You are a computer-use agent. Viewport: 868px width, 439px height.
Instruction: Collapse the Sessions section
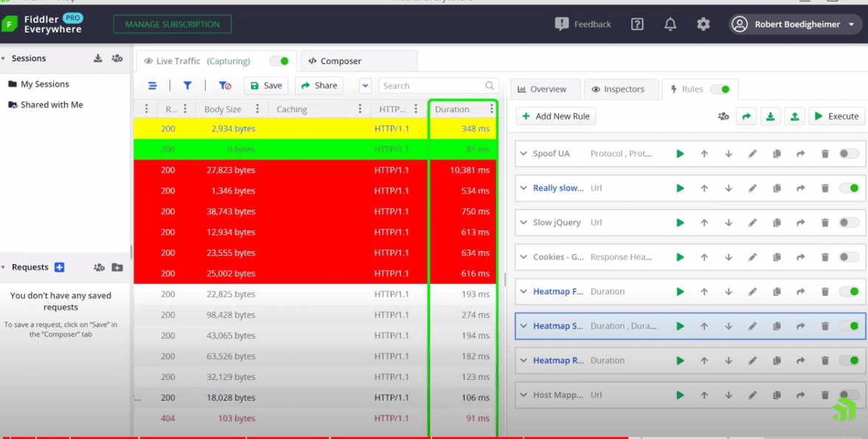(3, 58)
